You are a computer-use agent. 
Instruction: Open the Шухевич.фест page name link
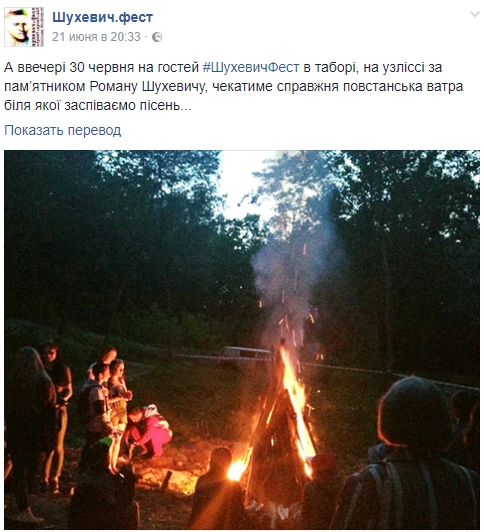pos(102,17)
